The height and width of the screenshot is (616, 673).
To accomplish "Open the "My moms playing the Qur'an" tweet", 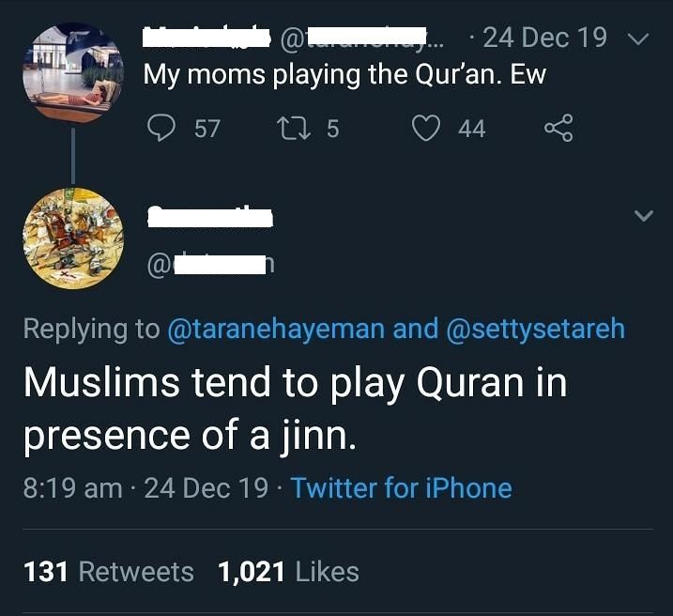I will (344, 75).
